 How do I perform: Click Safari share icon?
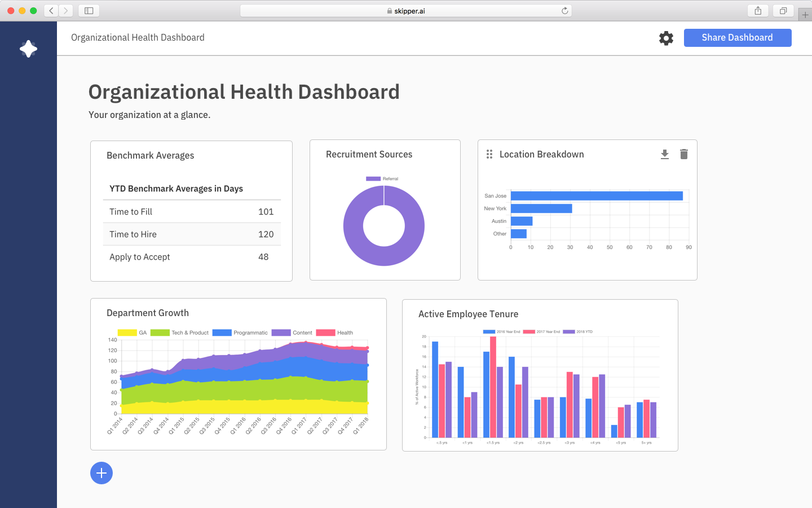[758, 11]
